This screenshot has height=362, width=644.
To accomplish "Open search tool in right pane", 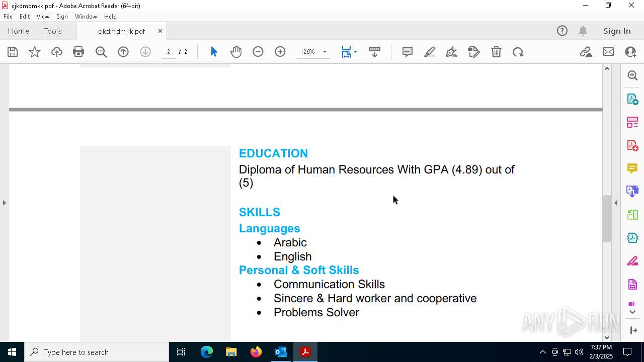I will [632, 75].
